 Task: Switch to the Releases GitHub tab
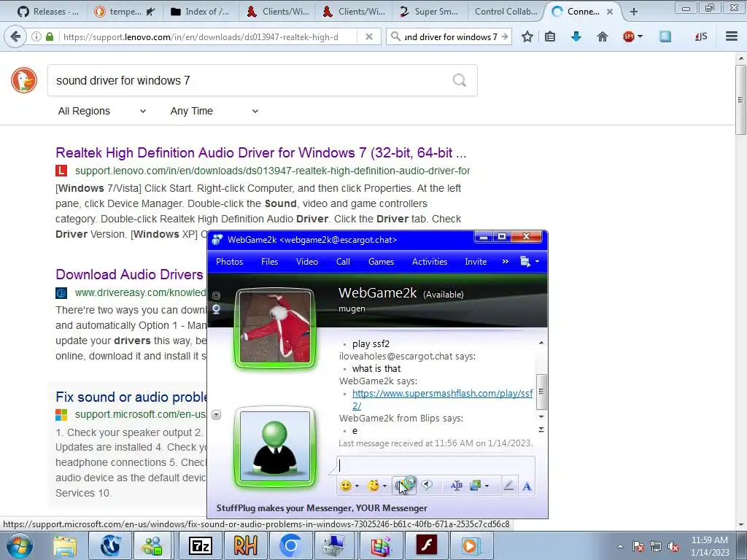47,12
